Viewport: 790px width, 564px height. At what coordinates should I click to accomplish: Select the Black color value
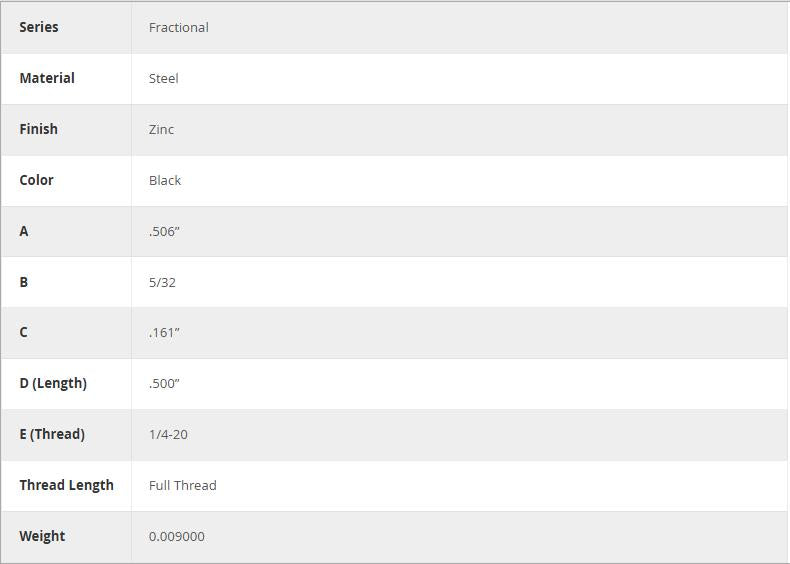pyautogui.click(x=165, y=180)
